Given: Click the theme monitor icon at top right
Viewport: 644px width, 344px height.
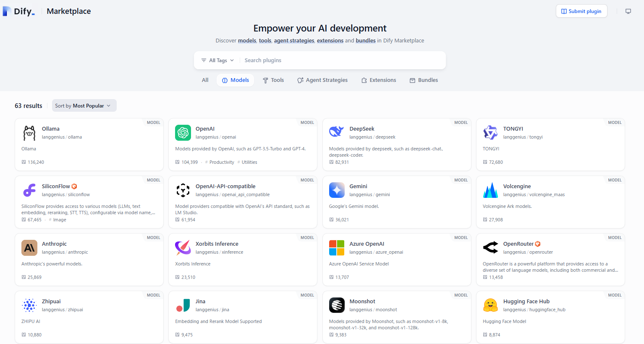Looking at the screenshot, I should coord(628,11).
